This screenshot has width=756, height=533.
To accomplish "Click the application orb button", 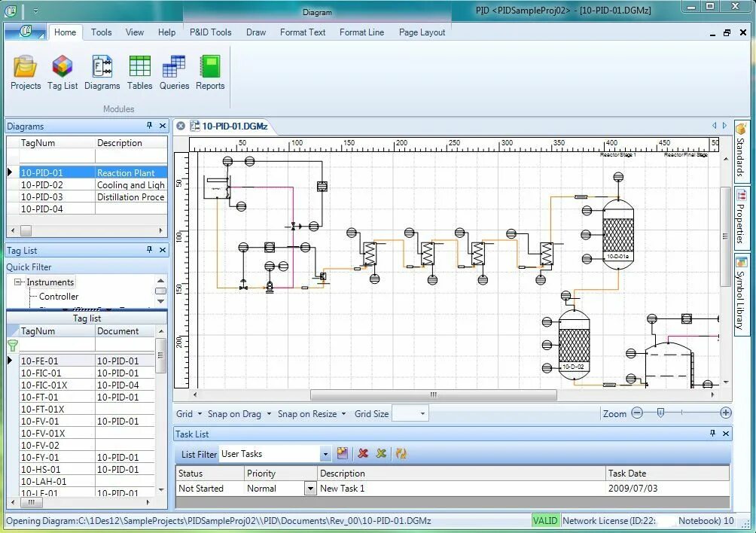I will coord(26,32).
